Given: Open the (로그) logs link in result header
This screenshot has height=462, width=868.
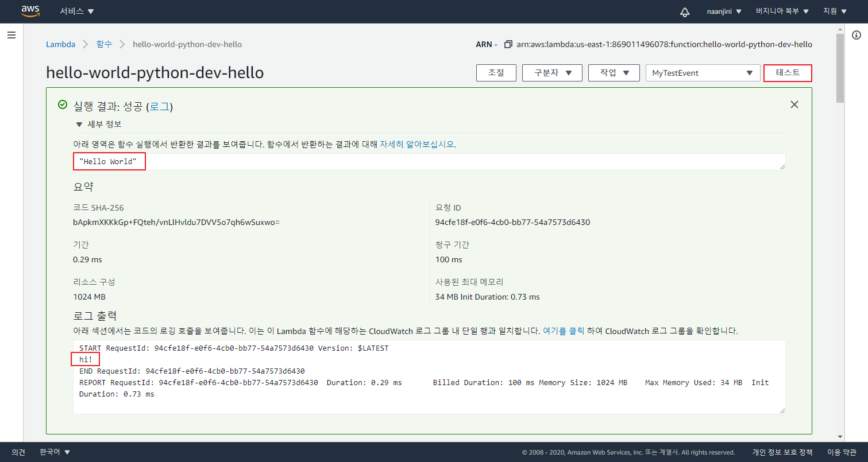Looking at the screenshot, I should [x=160, y=107].
